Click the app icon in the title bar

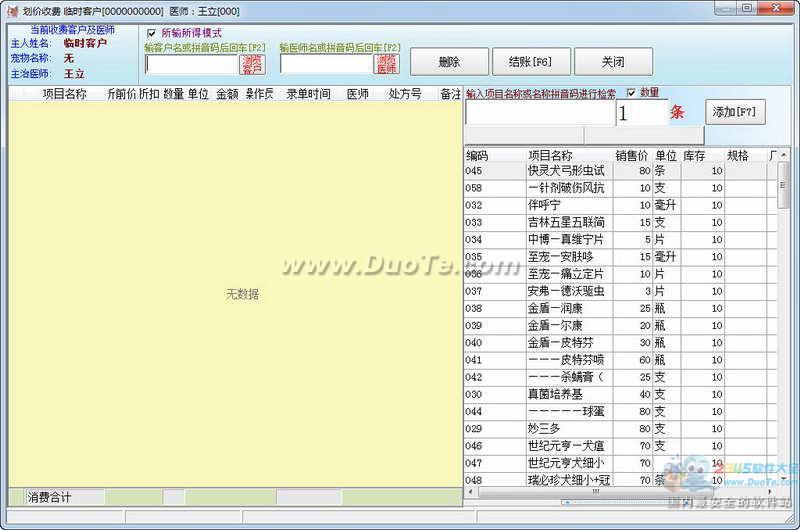(x=11, y=9)
